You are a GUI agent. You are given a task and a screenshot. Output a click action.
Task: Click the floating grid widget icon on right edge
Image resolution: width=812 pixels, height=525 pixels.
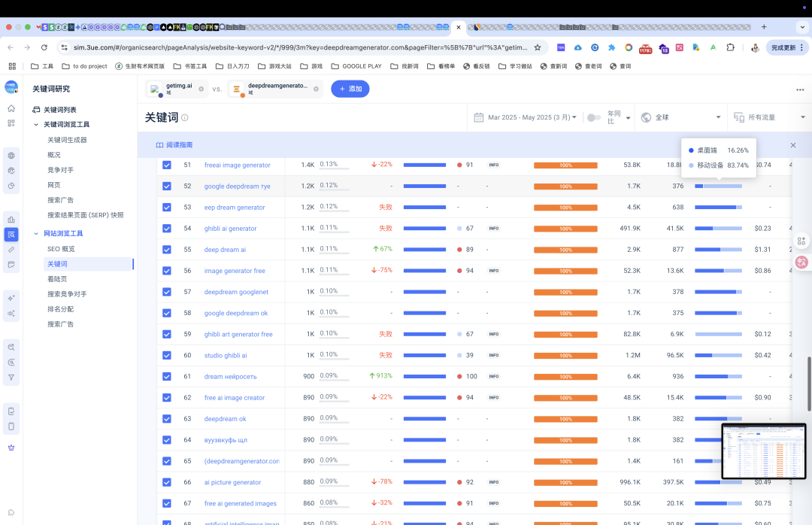coord(801,241)
